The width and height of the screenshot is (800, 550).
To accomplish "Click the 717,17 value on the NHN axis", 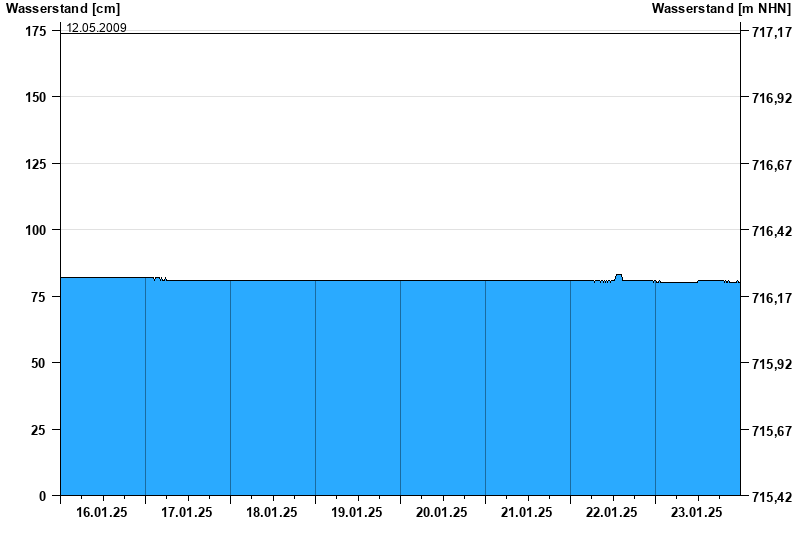I will click(x=772, y=33).
